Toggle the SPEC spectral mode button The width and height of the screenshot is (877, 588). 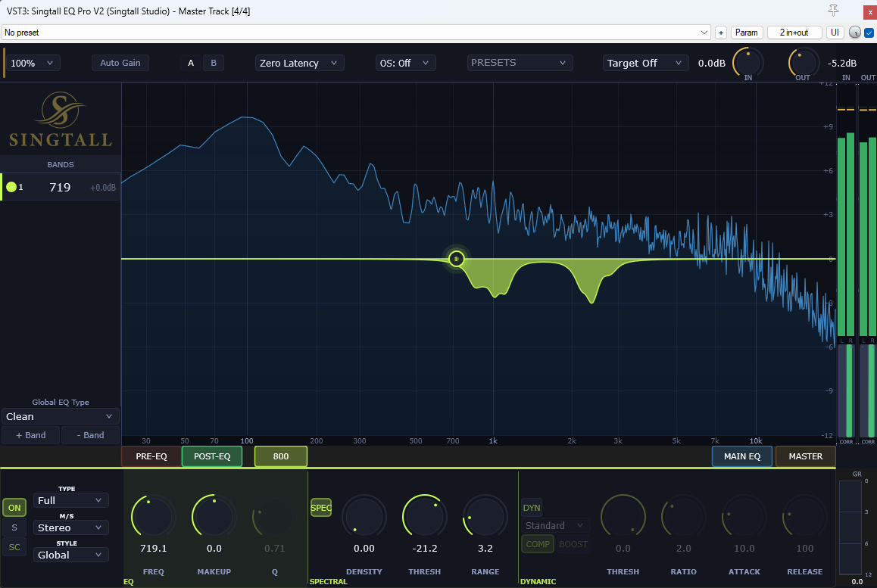pyautogui.click(x=321, y=508)
